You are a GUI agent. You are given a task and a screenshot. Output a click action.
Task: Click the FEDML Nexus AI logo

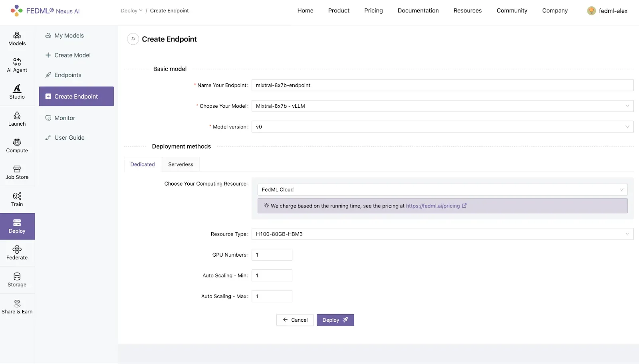tap(45, 11)
